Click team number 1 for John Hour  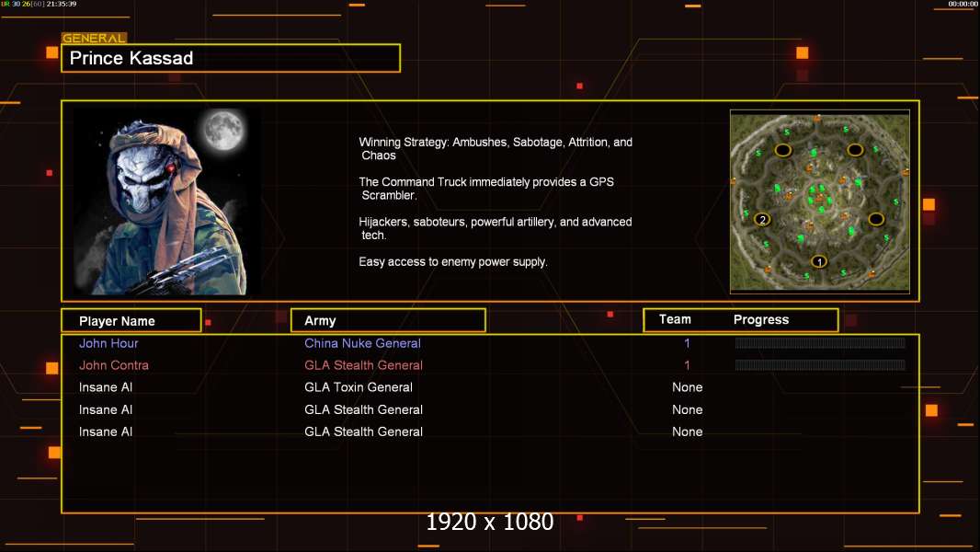click(x=687, y=343)
